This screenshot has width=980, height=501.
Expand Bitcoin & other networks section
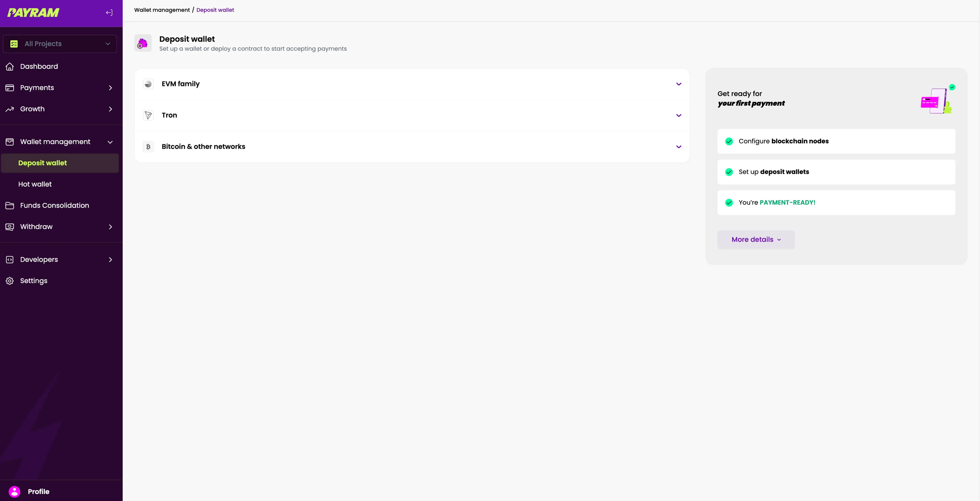pyautogui.click(x=678, y=147)
